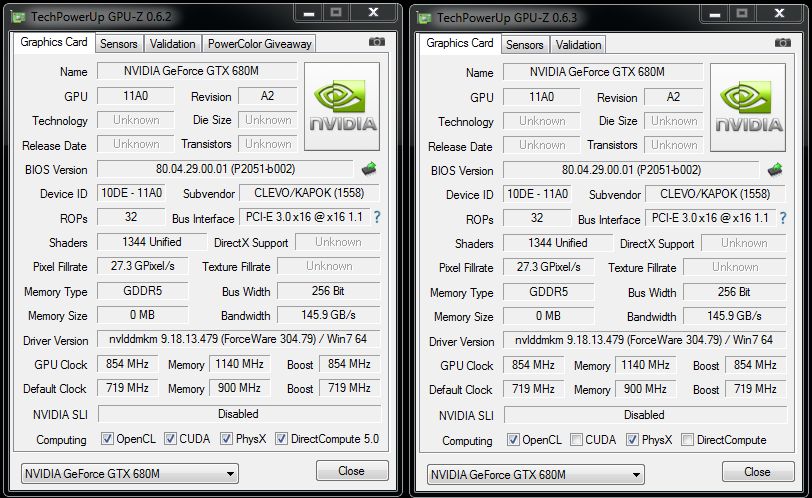The width and height of the screenshot is (812, 498).
Task: Click 1140 MHz memory clock in GPU-Z 0.6.2
Action: [x=239, y=364]
